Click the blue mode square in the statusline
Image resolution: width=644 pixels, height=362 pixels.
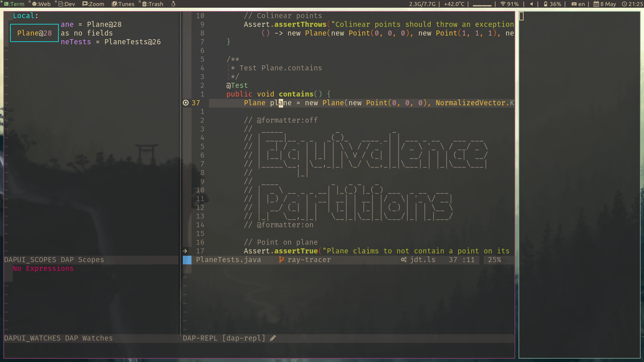tap(187, 259)
